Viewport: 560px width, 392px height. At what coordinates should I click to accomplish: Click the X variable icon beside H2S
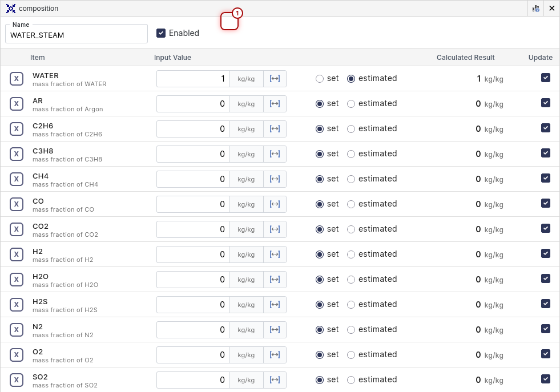click(x=17, y=305)
